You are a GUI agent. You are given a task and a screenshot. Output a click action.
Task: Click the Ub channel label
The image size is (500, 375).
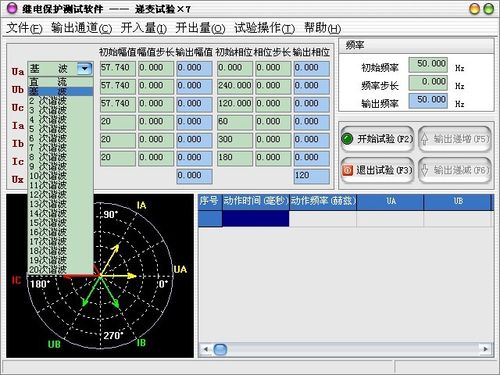point(18,90)
